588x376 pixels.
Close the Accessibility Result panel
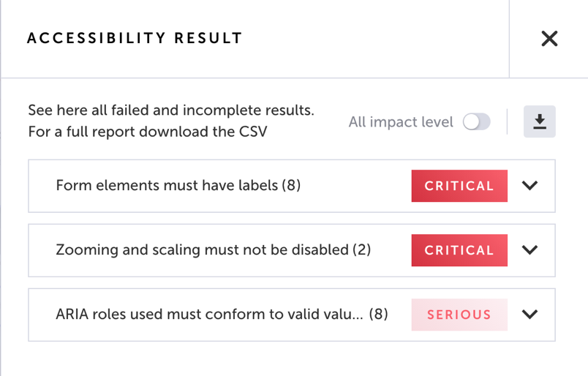[x=549, y=39]
